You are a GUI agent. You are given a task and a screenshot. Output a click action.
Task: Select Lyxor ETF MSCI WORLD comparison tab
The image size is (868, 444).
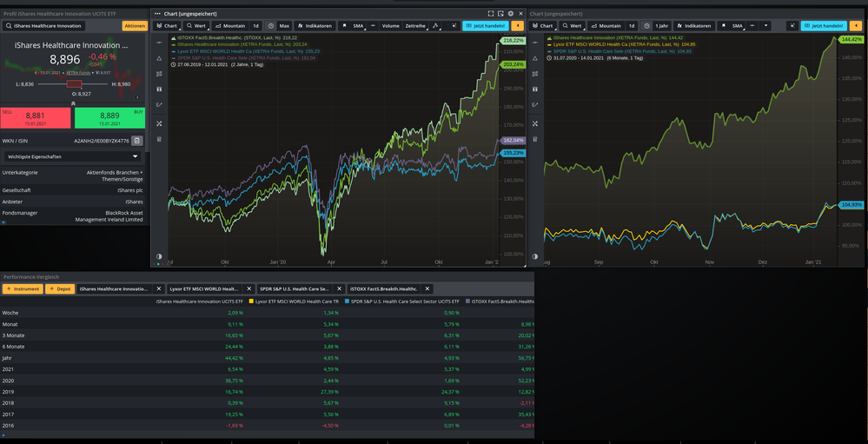pos(204,289)
